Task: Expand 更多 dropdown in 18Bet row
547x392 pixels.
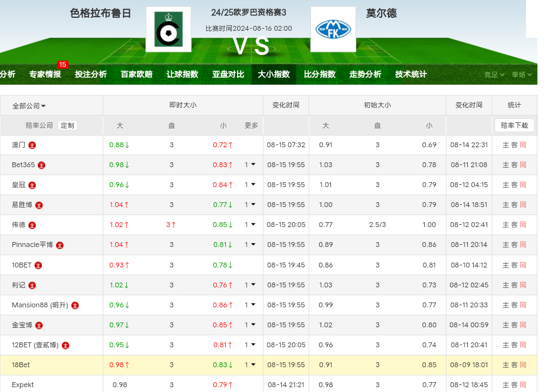Action: pos(250,365)
